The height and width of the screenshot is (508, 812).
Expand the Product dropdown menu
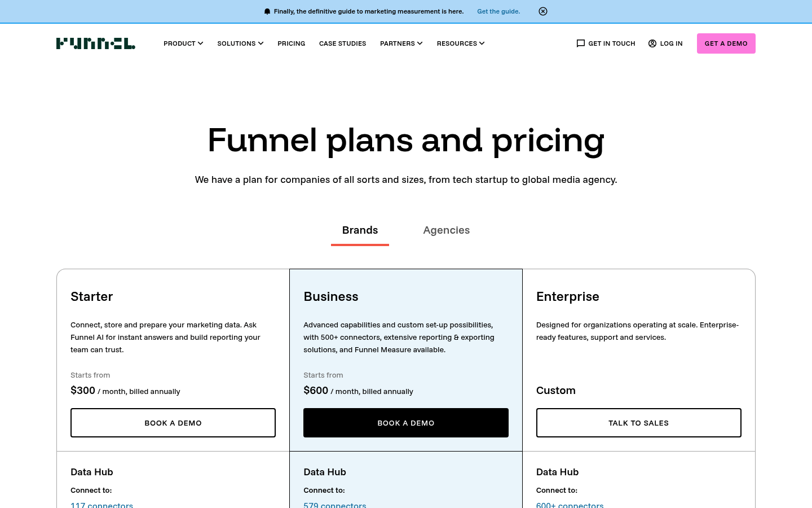183,43
